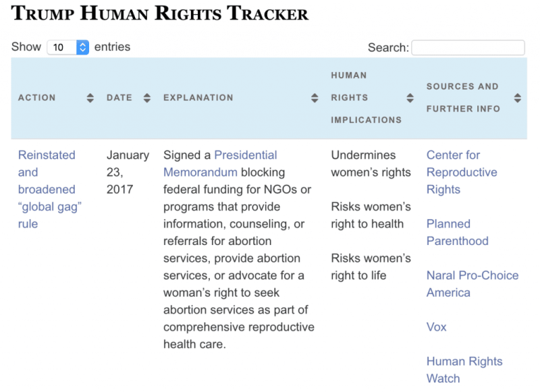Click the Human Rights Implications header
Screen dimensions: 540x392
tap(367, 98)
